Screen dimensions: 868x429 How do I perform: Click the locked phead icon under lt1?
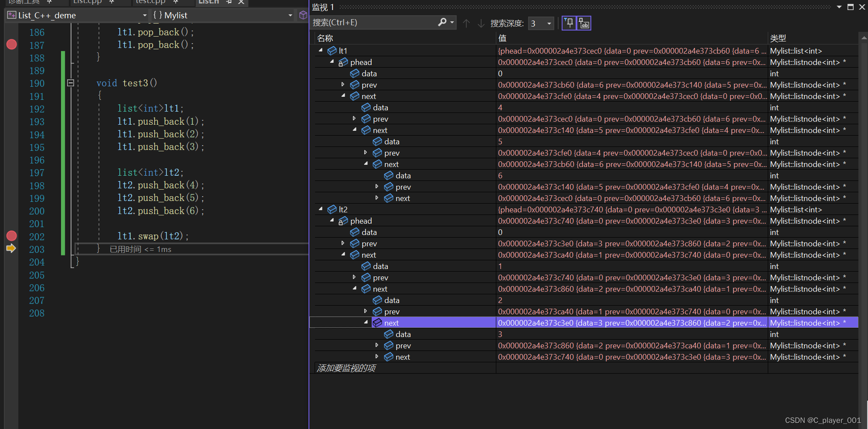tap(343, 62)
